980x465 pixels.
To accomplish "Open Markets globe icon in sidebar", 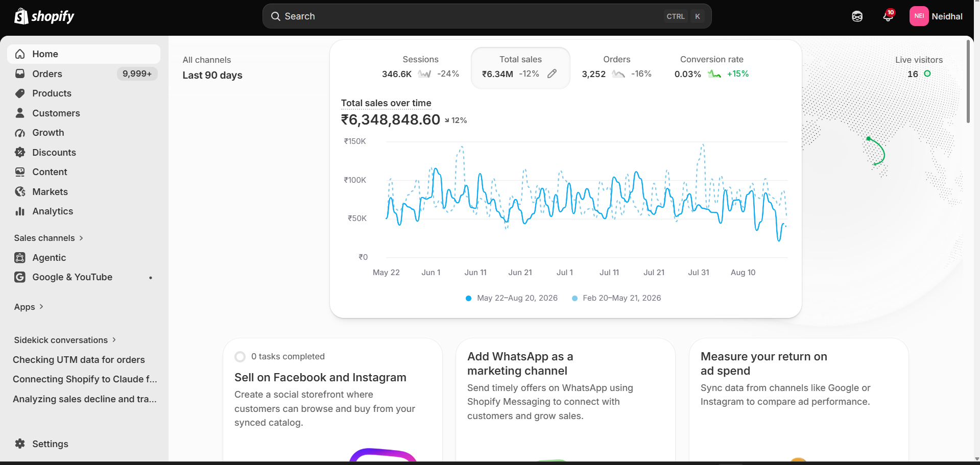I will click(20, 191).
